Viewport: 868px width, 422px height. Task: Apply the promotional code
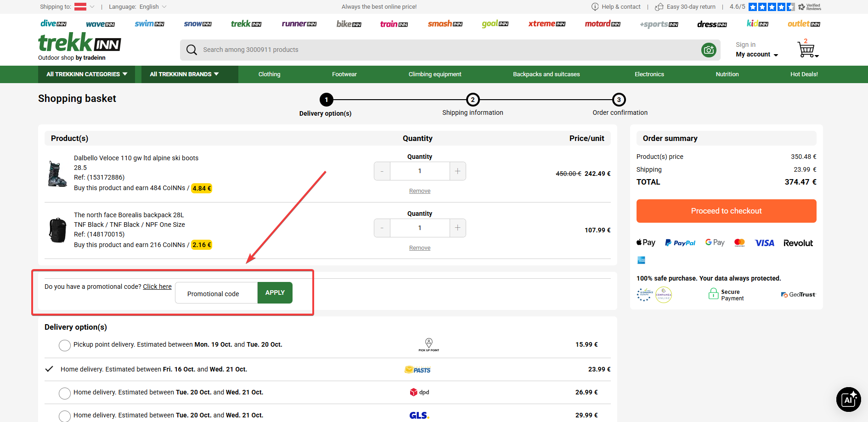[275, 293]
